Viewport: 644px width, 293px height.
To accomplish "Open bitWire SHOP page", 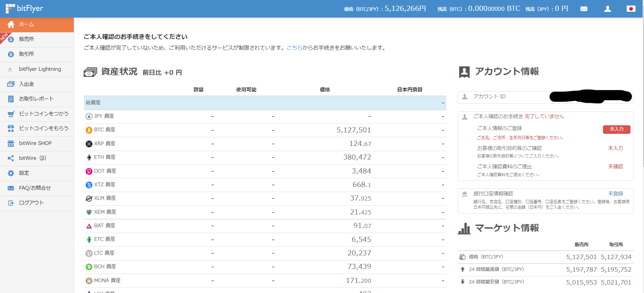I will 37,143.
